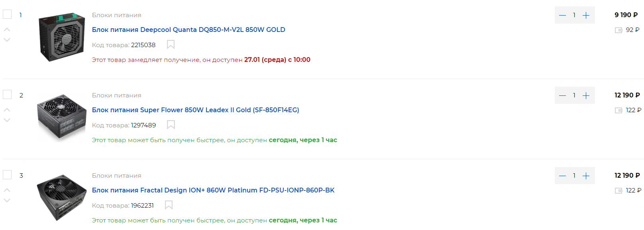Check the box for item 3 Fractal Design
Screen dimensions: 644x230
coord(7,175)
